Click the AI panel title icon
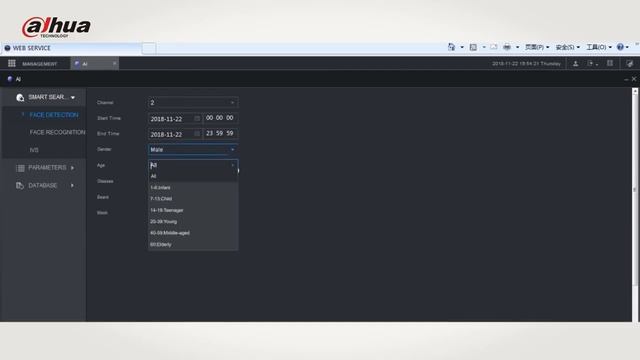The height and width of the screenshot is (360, 640). click(x=10, y=79)
